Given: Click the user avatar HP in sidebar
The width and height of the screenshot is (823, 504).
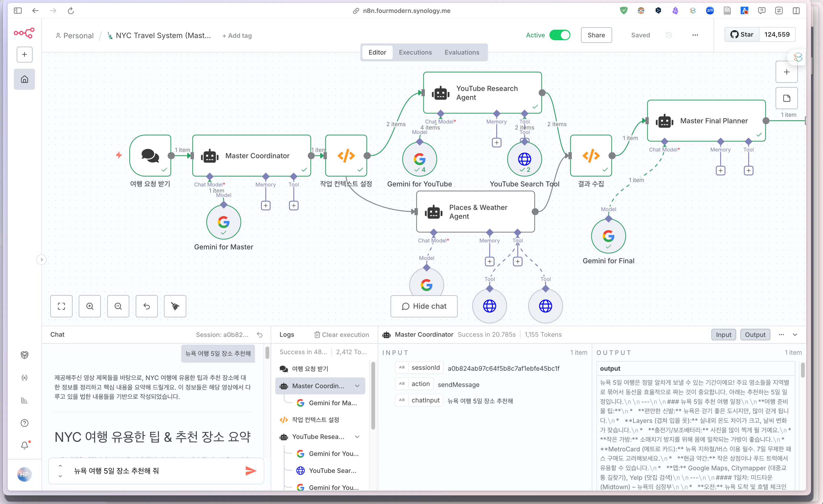Looking at the screenshot, I should click(24, 474).
